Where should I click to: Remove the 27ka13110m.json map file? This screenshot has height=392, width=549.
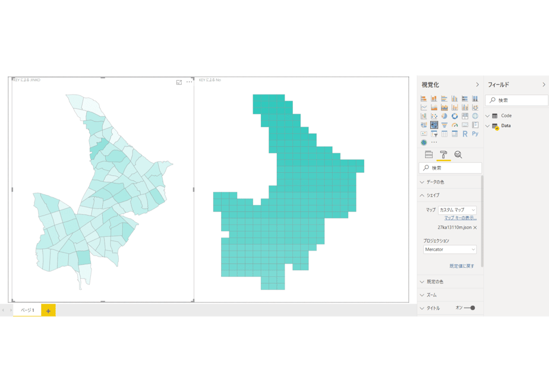[x=475, y=227]
